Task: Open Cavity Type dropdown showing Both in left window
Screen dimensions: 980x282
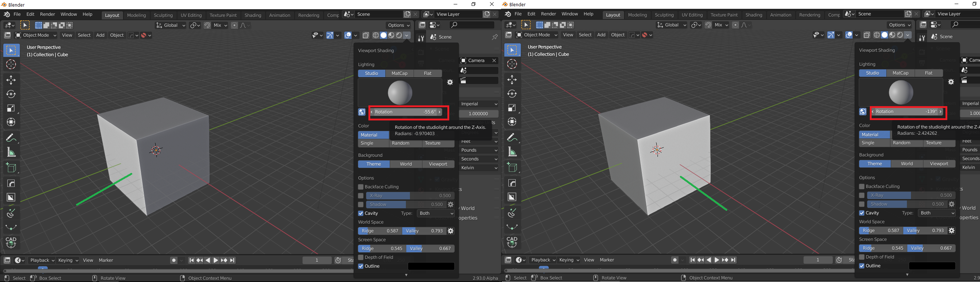Action: tap(436, 213)
